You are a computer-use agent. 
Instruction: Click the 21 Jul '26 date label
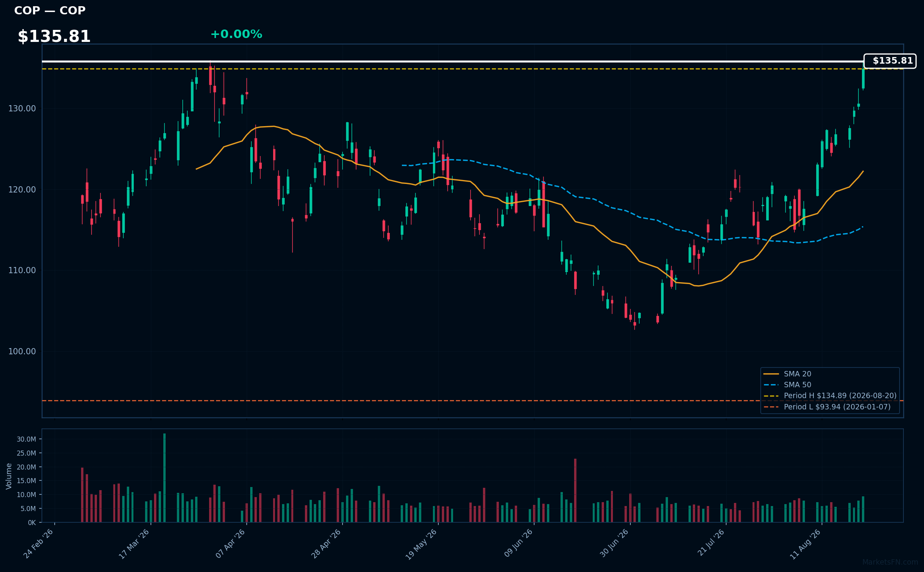coord(711,543)
